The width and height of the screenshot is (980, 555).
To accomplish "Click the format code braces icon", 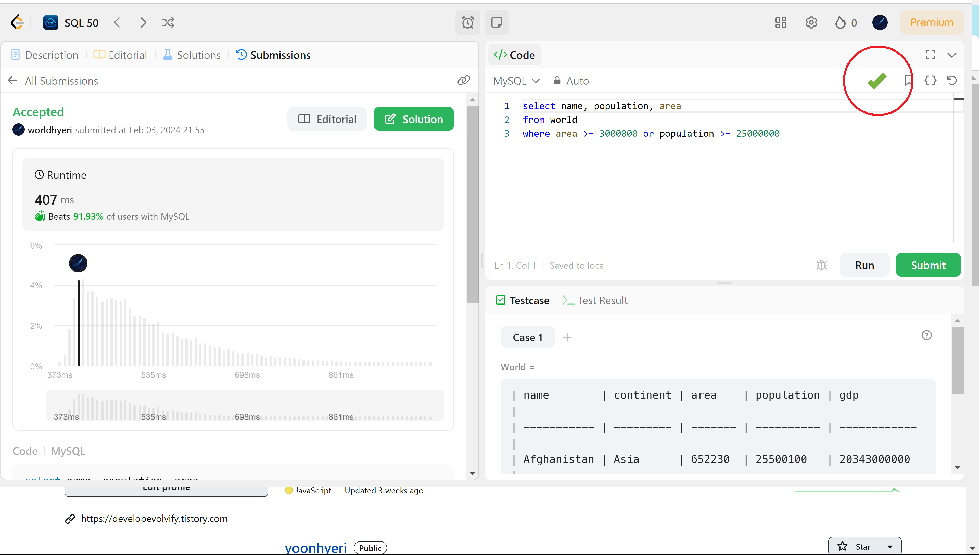I will click(931, 81).
